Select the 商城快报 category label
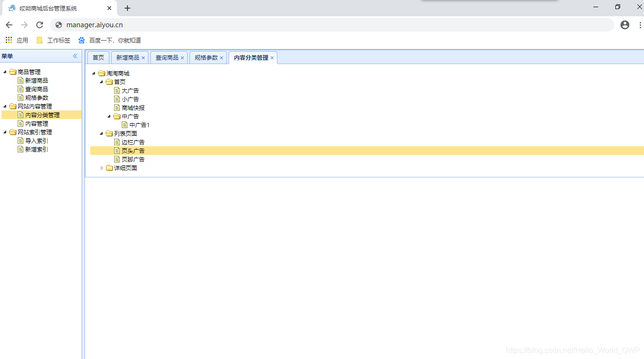 (x=133, y=108)
